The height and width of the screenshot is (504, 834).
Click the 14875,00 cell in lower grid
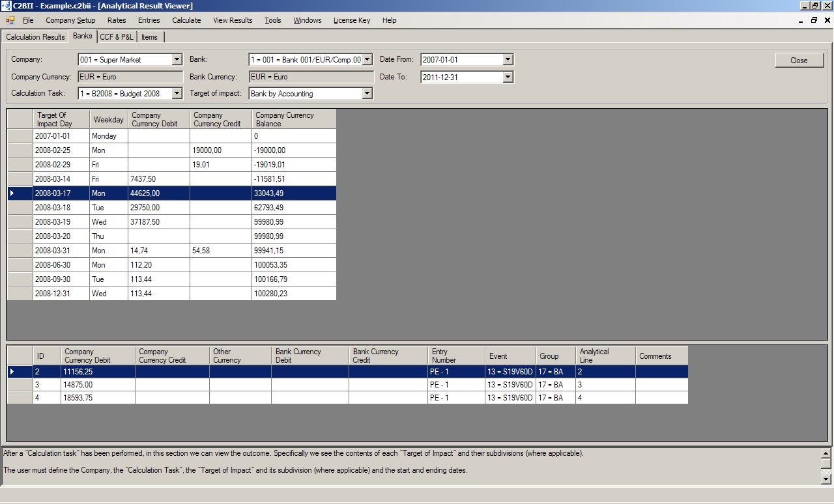coord(98,385)
